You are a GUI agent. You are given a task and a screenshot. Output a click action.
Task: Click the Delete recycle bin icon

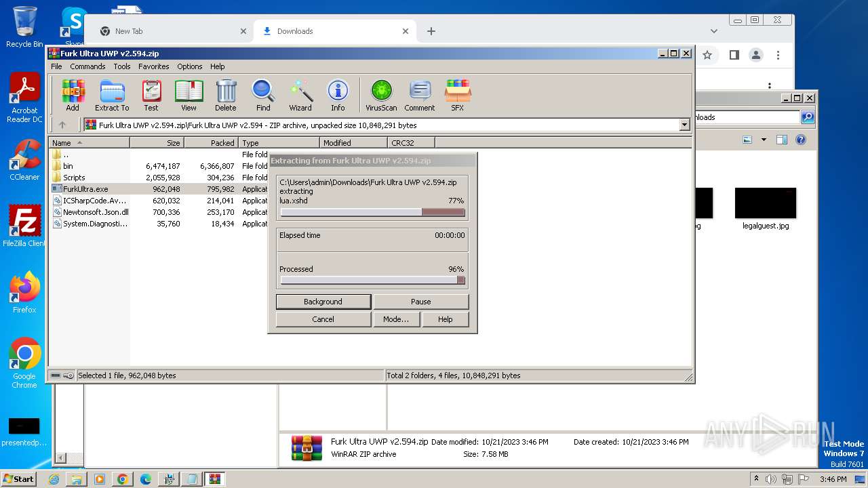(x=226, y=96)
